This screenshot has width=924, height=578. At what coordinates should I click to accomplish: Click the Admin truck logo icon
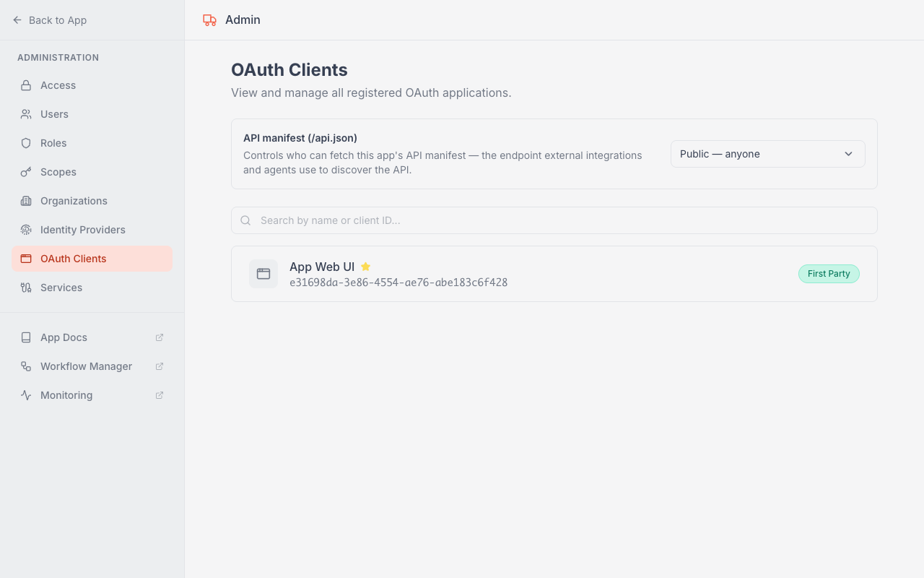point(210,20)
